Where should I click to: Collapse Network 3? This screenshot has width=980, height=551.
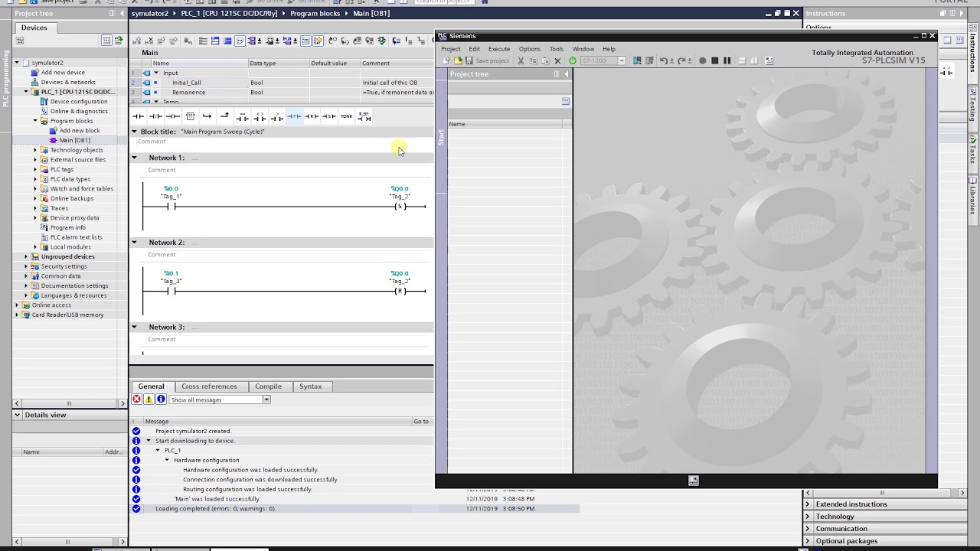pyautogui.click(x=134, y=328)
